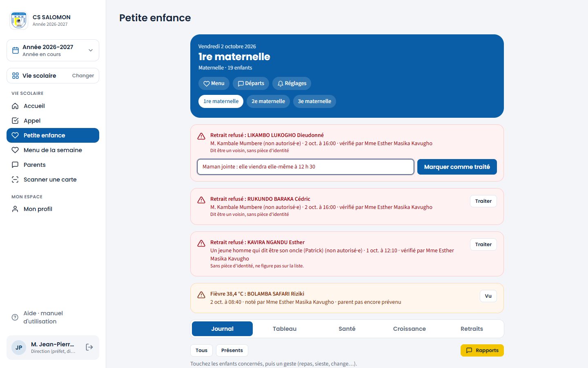This screenshot has width=588, height=368.
Task: Select the 1re maternelle class chip
Action: 221,101
